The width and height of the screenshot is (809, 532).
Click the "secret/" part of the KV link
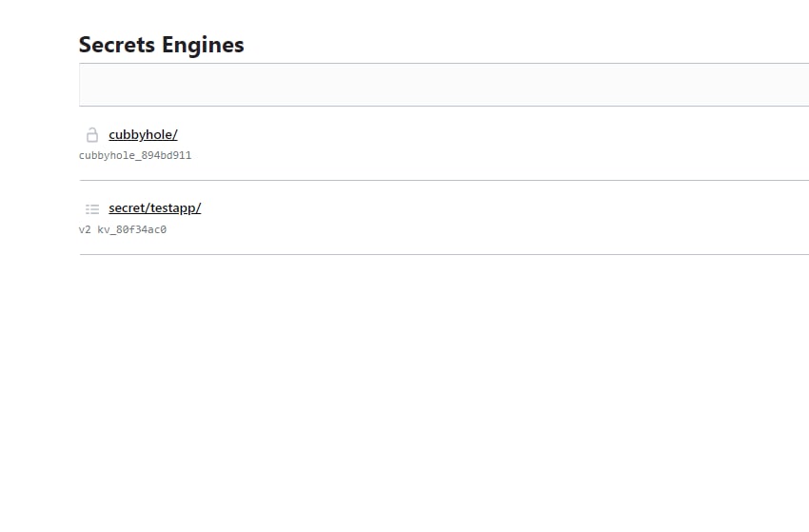129,208
